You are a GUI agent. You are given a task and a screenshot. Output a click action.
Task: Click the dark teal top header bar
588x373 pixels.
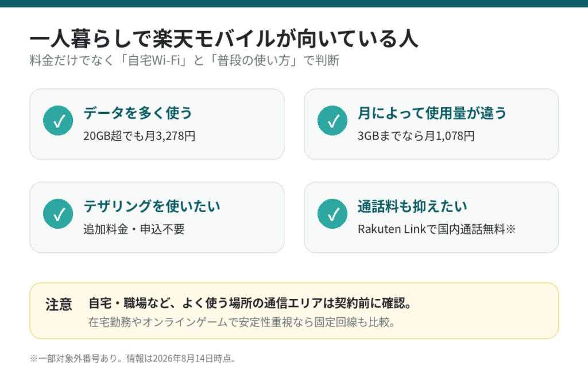294,3
